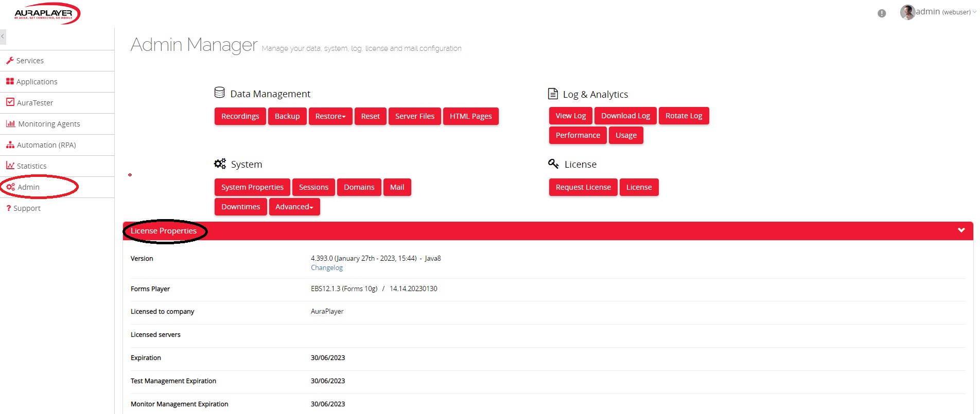Click the Monitoring Agents chart icon
This screenshot has height=414, width=980.
pos(10,123)
